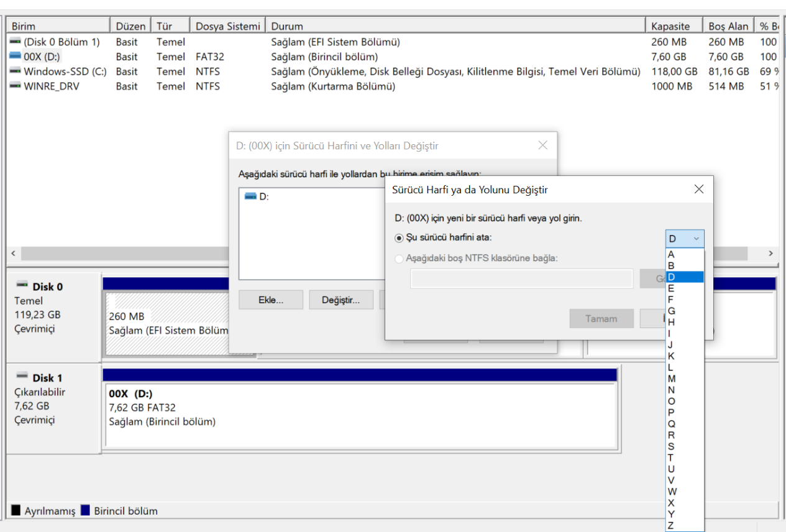
Task: Close the Sürücü Harfi ya da Yolunu Değiştir dialog
Action: [698, 190]
